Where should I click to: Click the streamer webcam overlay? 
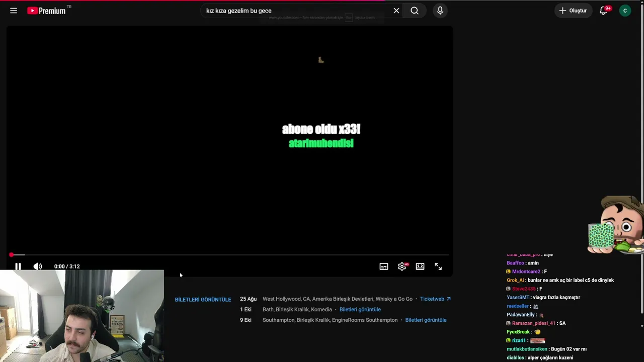click(x=82, y=316)
